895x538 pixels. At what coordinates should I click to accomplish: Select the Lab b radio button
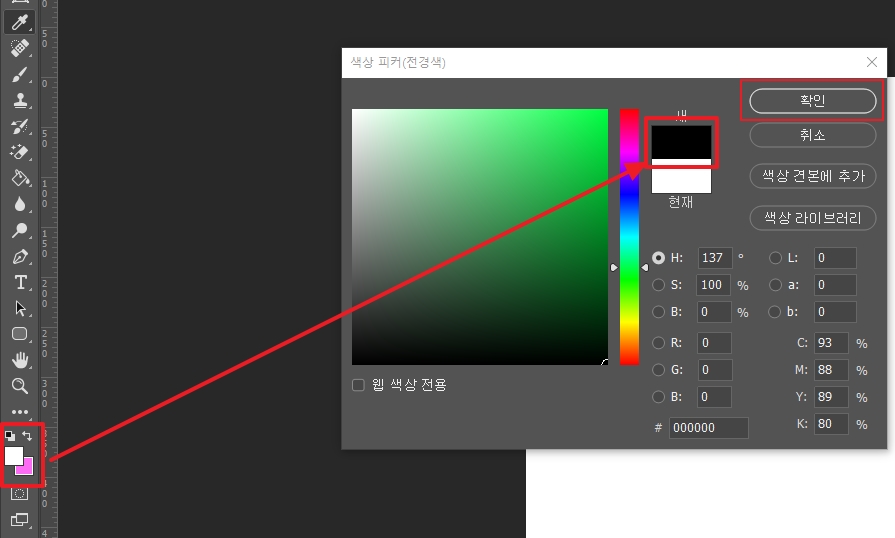(775, 312)
